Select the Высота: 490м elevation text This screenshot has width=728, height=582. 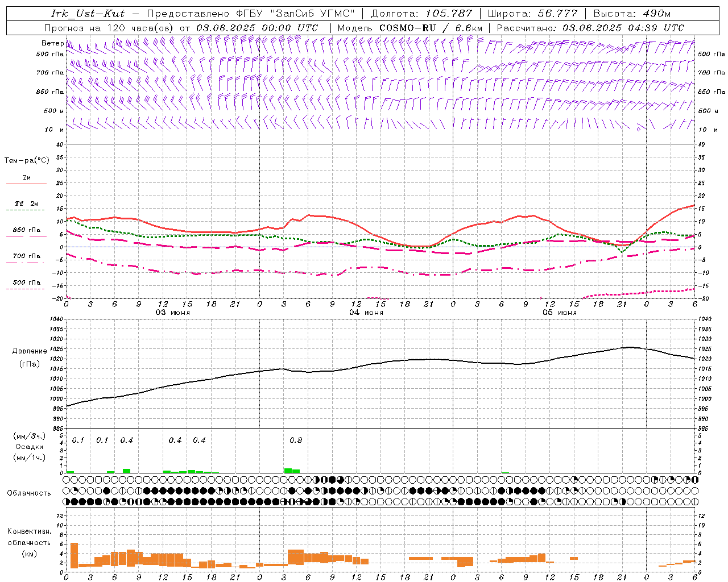(632, 14)
